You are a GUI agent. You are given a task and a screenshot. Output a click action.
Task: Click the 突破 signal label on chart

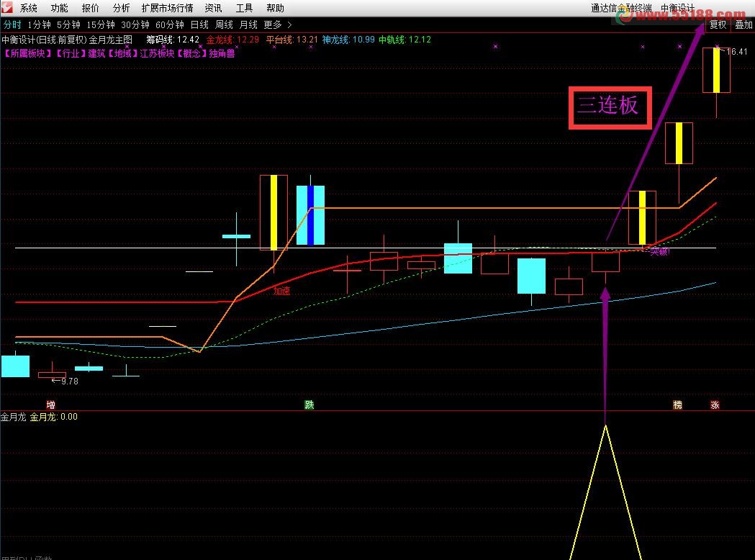click(659, 252)
